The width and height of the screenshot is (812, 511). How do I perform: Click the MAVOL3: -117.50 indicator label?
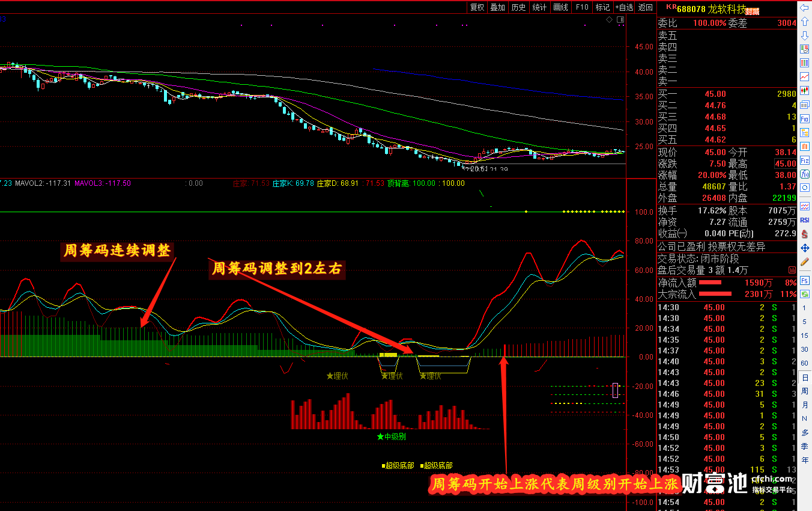click(103, 183)
